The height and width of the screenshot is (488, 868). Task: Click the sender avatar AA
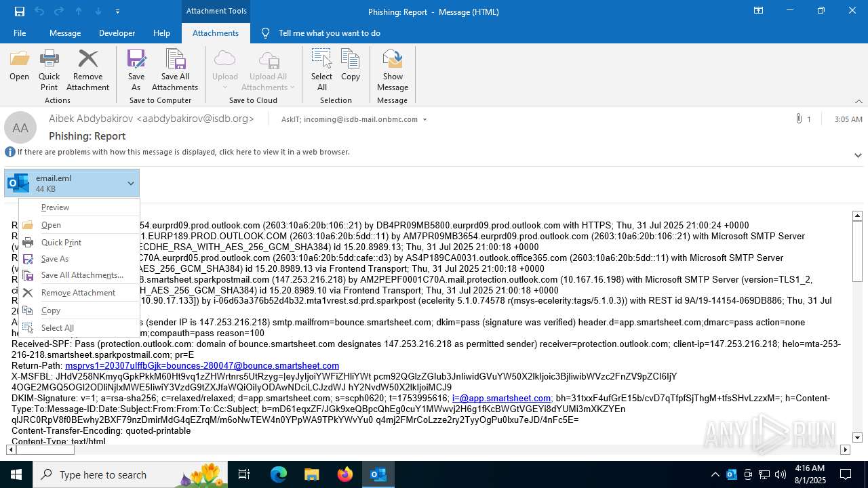click(20, 128)
